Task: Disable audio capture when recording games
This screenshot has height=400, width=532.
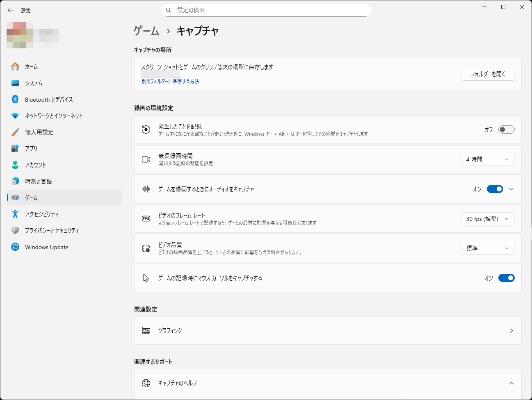Action: tap(495, 189)
